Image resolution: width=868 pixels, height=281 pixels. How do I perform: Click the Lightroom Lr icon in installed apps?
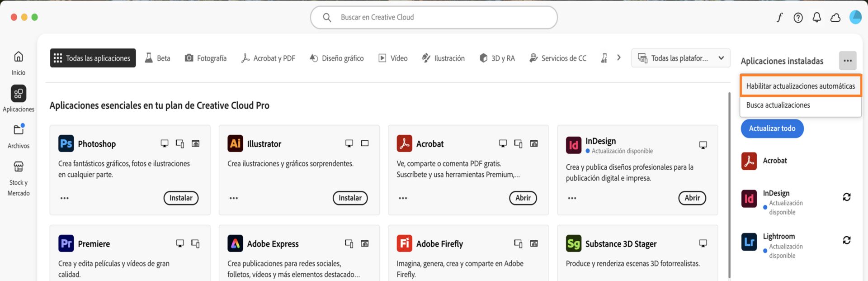tap(749, 242)
